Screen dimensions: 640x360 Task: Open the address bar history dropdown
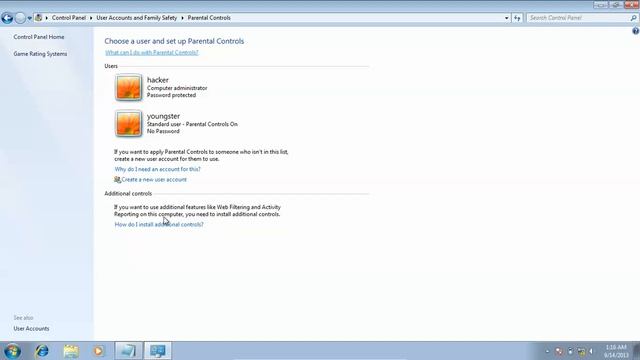coord(507,18)
